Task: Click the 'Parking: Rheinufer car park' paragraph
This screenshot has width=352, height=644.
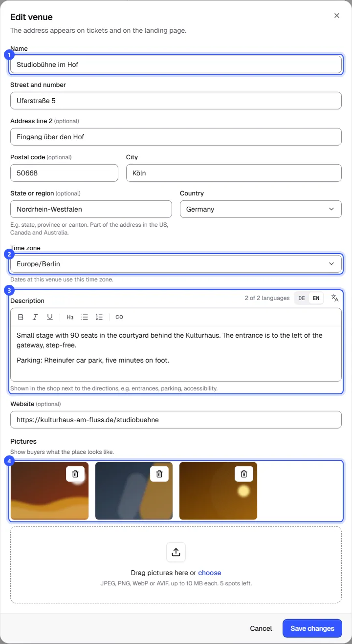Action: coord(93,361)
